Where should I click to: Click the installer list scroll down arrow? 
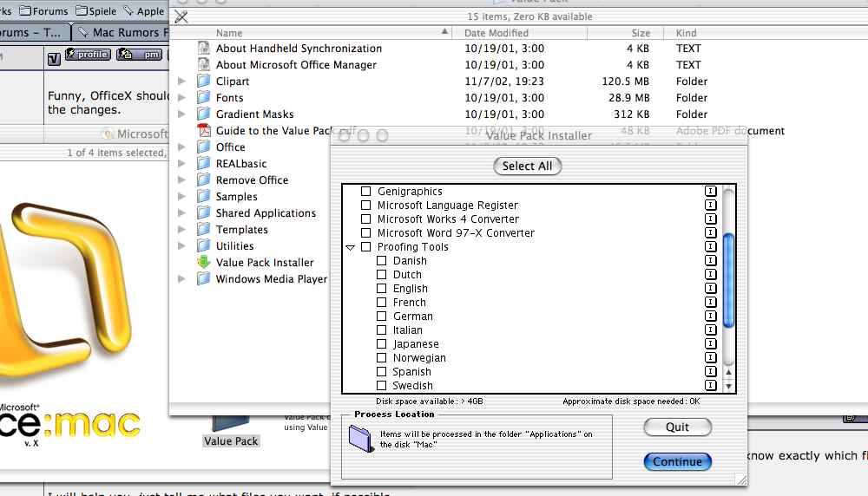[728, 386]
